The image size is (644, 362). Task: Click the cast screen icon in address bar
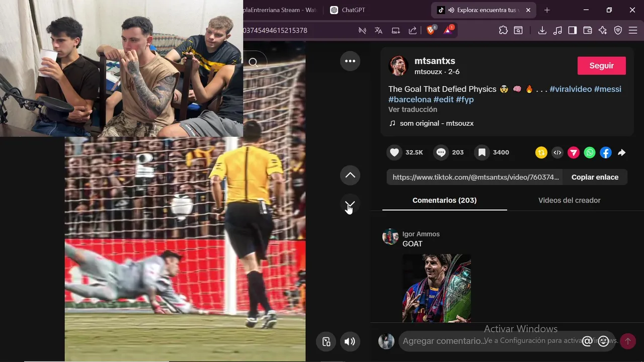[x=396, y=30]
